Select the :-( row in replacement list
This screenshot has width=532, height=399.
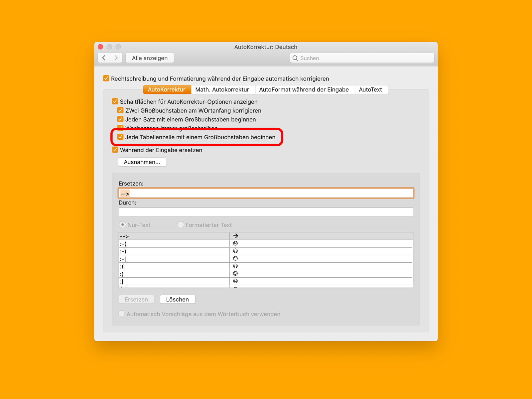[x=266, y=244]
